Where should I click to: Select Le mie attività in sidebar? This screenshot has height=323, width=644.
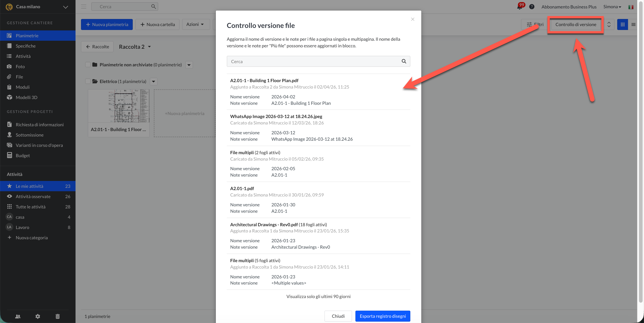30,186
